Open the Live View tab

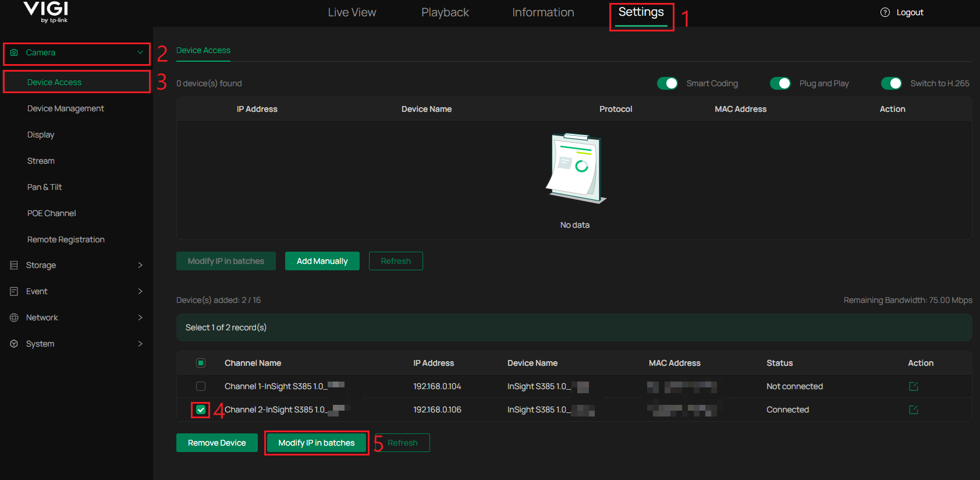tap(352, 12)
